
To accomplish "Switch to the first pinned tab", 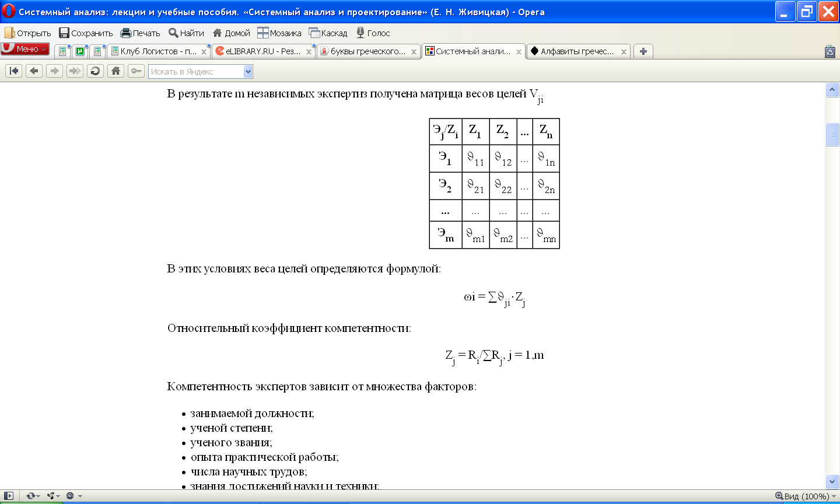I will pos(62,51).
